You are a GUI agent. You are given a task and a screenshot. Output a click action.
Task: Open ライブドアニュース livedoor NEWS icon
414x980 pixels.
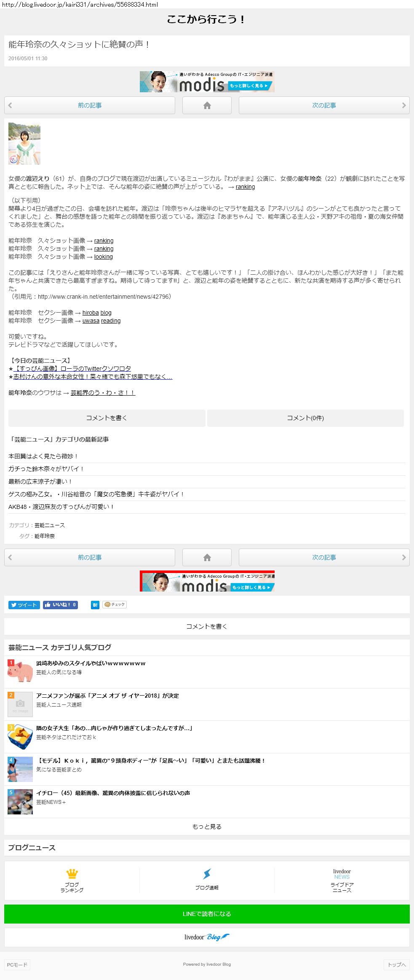(342, 881)
